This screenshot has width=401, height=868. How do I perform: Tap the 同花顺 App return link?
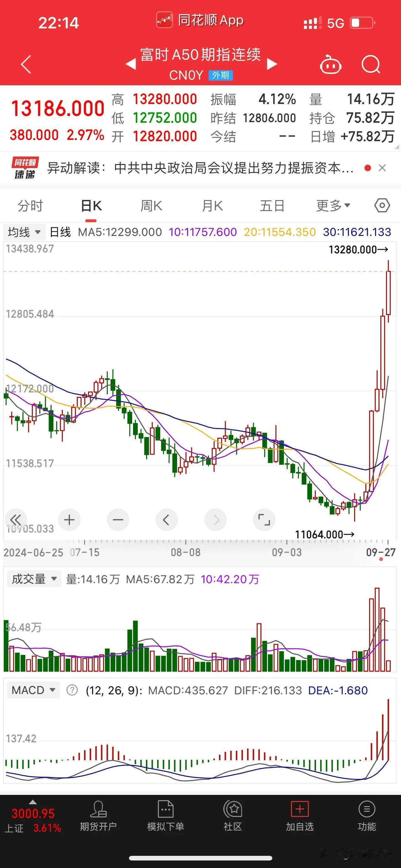pyautogui.click(x=200, y=20)
